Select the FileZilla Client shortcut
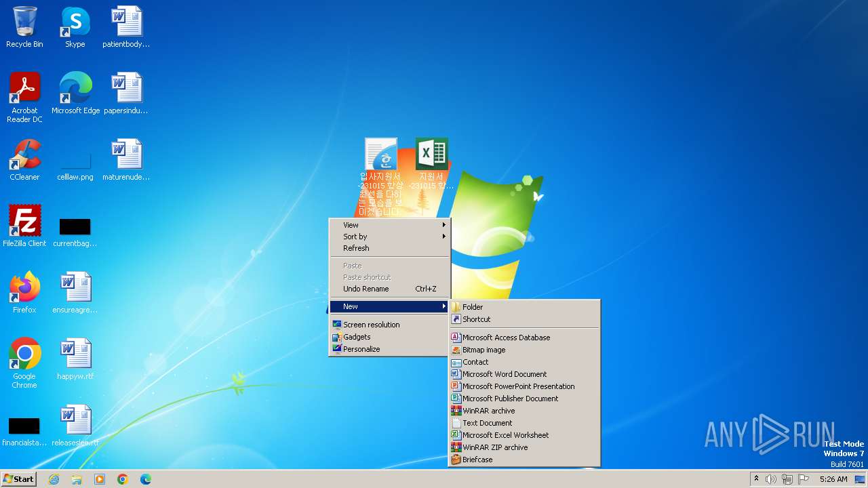 tap(24, 226)
